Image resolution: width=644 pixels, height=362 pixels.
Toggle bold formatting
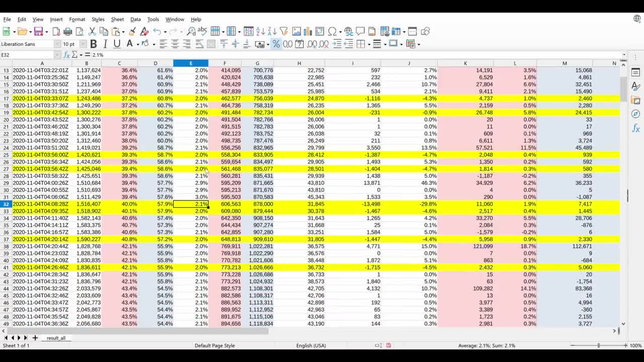(x=93, y=44)
